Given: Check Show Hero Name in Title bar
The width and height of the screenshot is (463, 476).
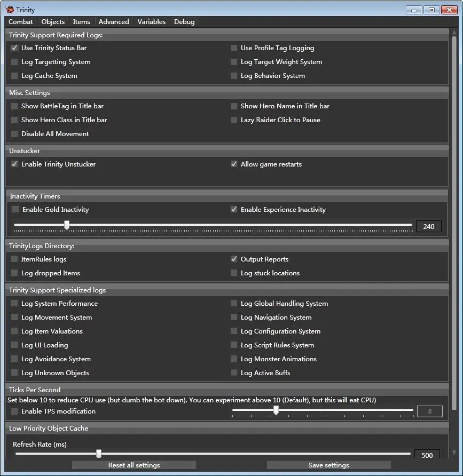Looking at the screenshot, I should (233, 106).
